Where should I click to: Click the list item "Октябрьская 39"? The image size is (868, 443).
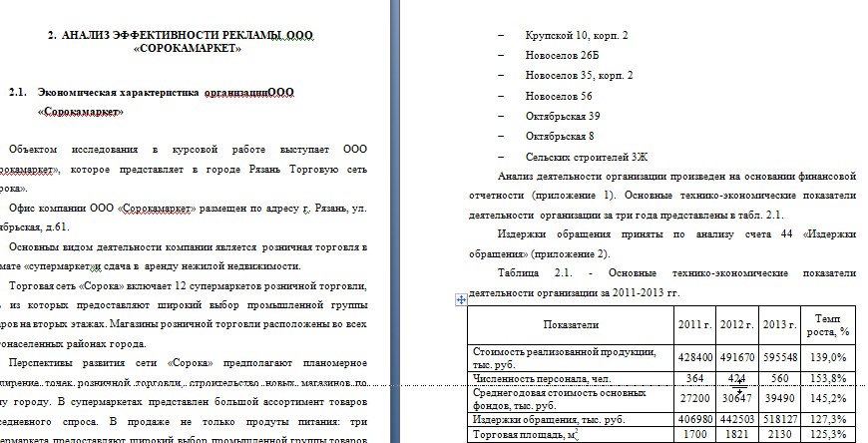click(563, 116)
